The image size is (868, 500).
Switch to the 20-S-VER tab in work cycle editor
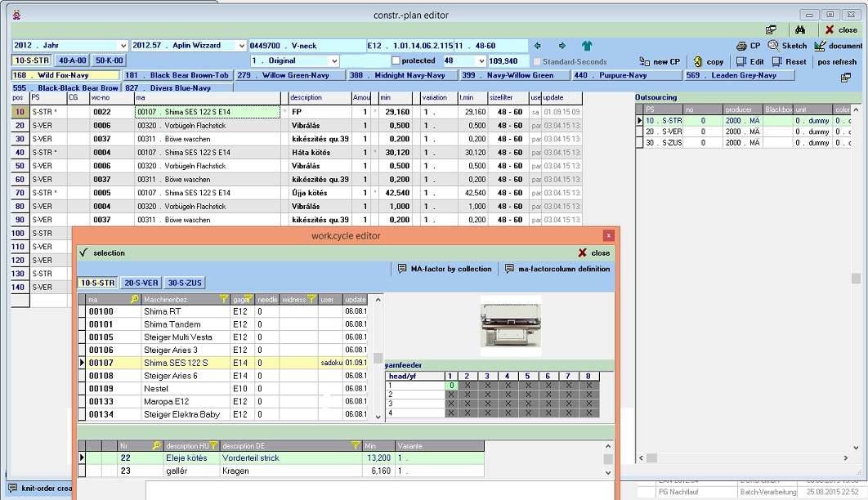click(141, 283)
